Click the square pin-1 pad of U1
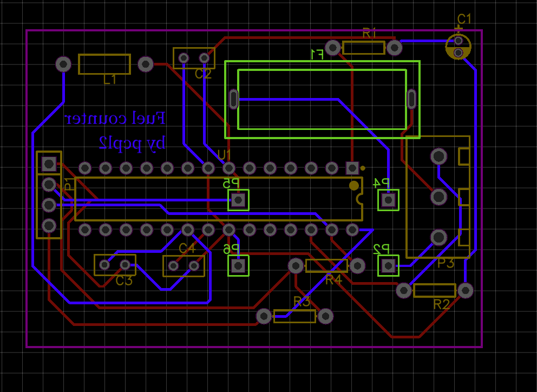The height and width of the screenshot is (392, 537). click(x=352, y=168)
